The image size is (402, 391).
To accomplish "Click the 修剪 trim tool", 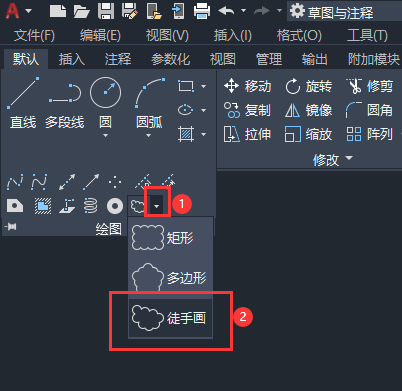I will click(370, 86).
